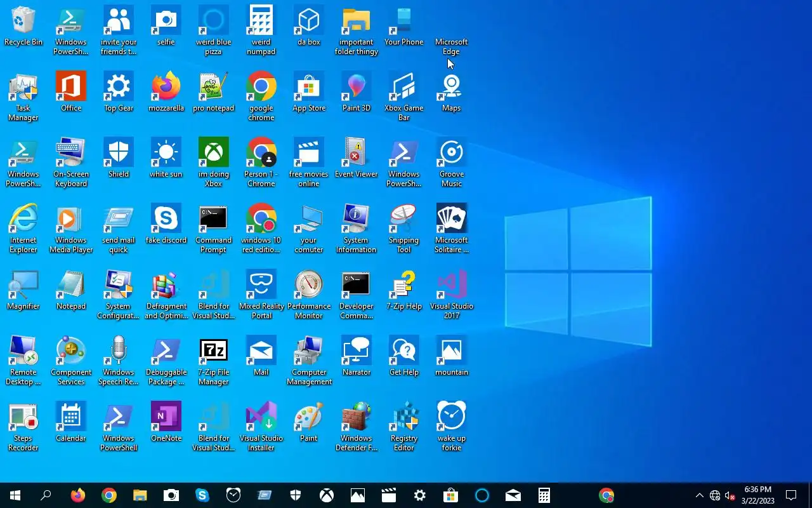Image resolution: width=812 pixels, height=508 pixels.
Task: Select the 'google chrome' desktop shortcut
Action: pos(261,96)
